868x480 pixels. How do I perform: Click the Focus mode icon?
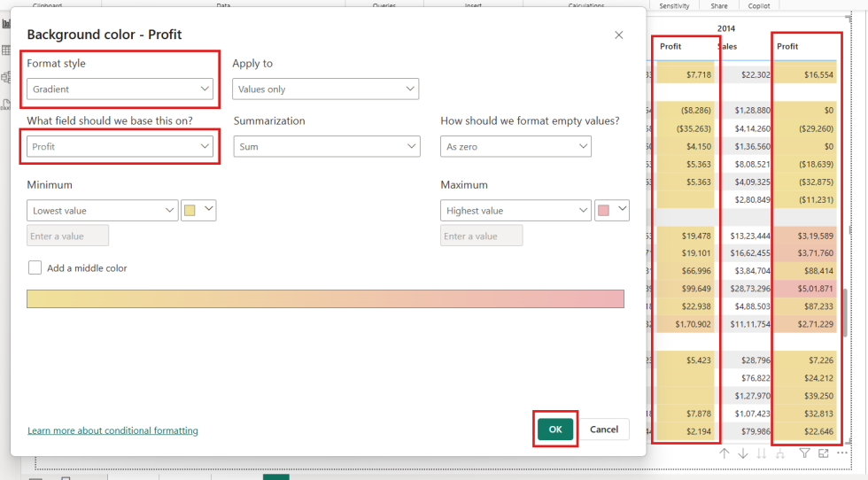(824, 453)
